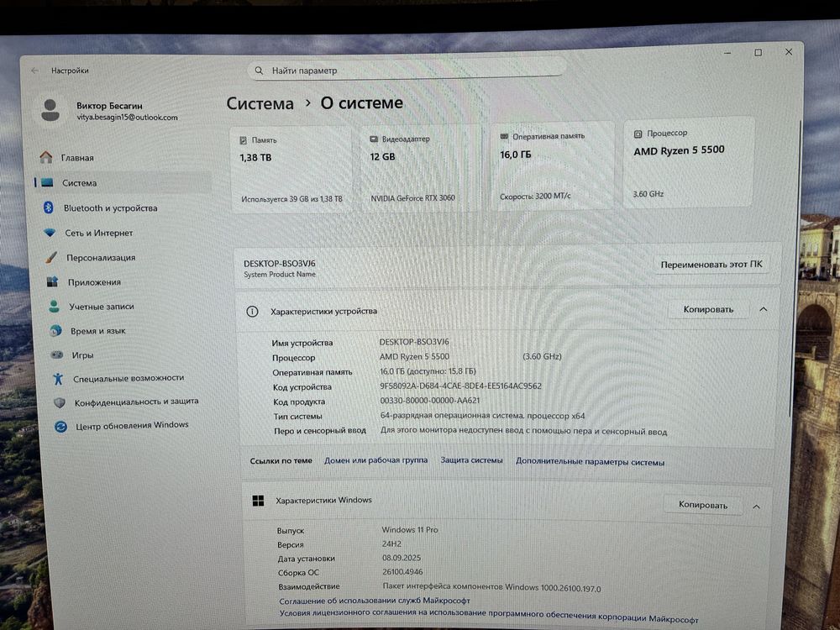Click the install date 08.09.2025
Viewport: 840px width, 630px height.
click(402, 558)
